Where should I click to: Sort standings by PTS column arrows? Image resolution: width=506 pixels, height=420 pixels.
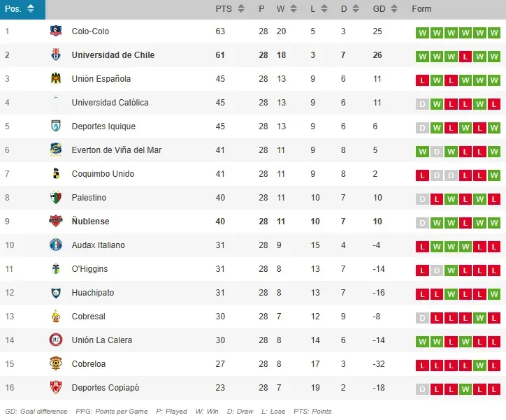241,9
